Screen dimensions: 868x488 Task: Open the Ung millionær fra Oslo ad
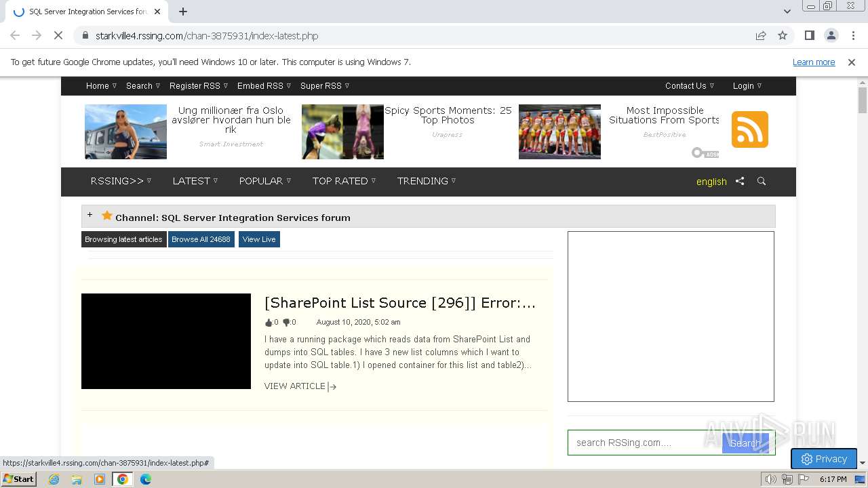click(231, 120)
